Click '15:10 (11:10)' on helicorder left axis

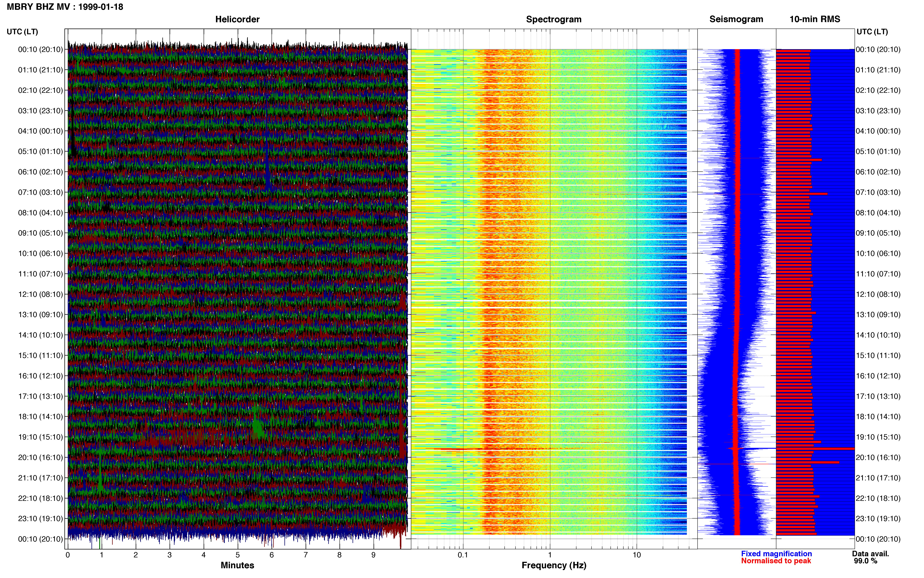41,356
